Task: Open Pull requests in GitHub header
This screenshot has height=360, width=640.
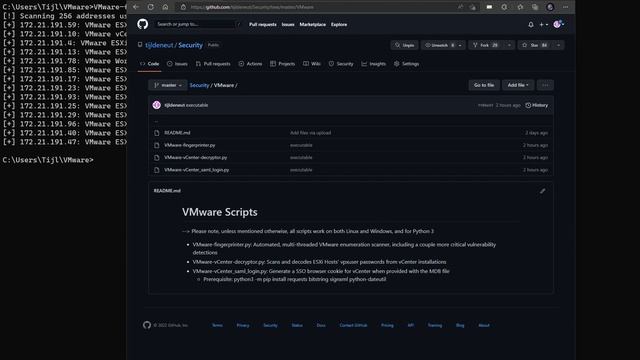Action: [262, 24]
